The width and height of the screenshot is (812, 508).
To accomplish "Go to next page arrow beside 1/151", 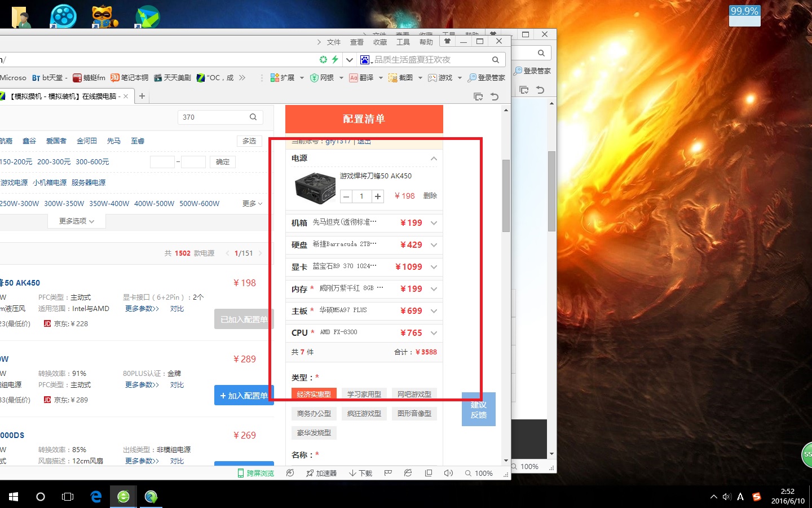I will pos(260,253).
